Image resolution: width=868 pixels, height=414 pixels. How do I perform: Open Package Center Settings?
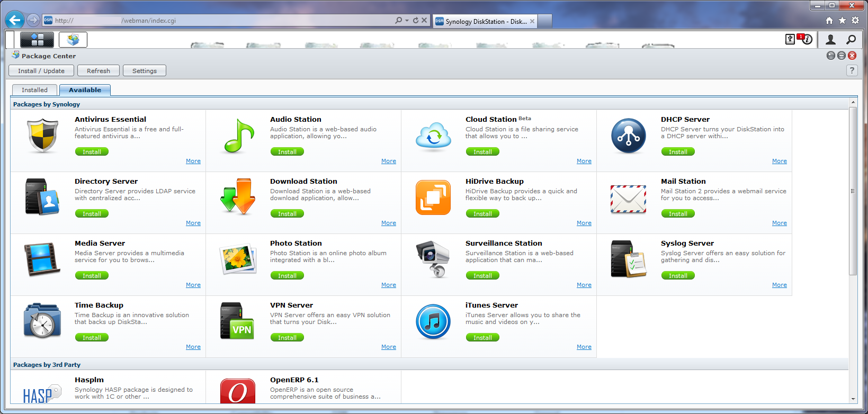click(145, 71)
